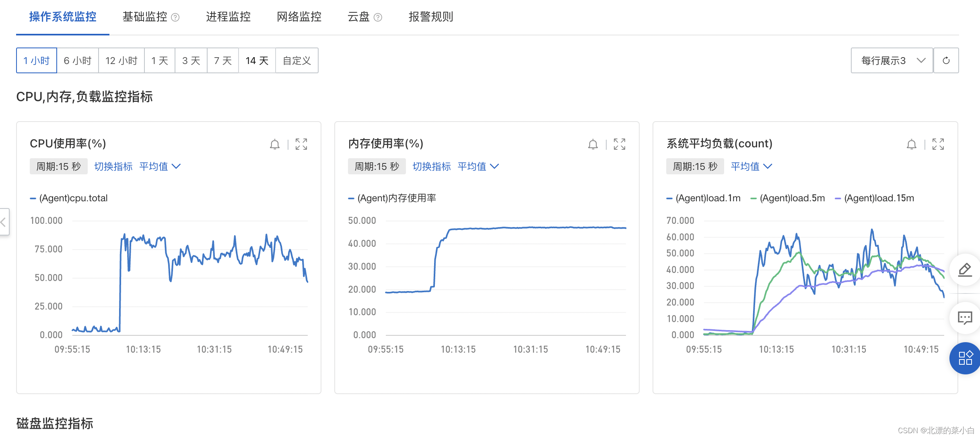Viewport: 980px width, 438px height.
Task: Select the 1 小时 time range
Action: pyautogui.click(x=37, y=60)
